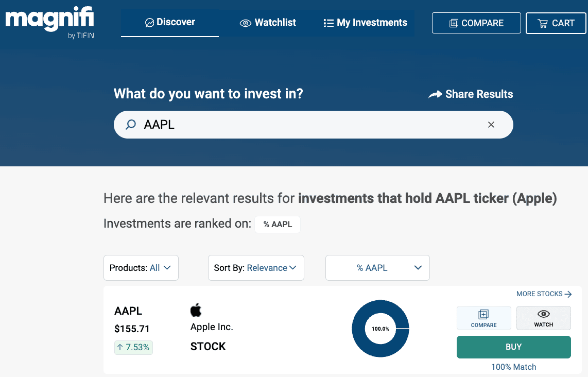Screen dimensions: 588x377
Task: Click the % AAPL ranking tag
Action: coord(278,225)
